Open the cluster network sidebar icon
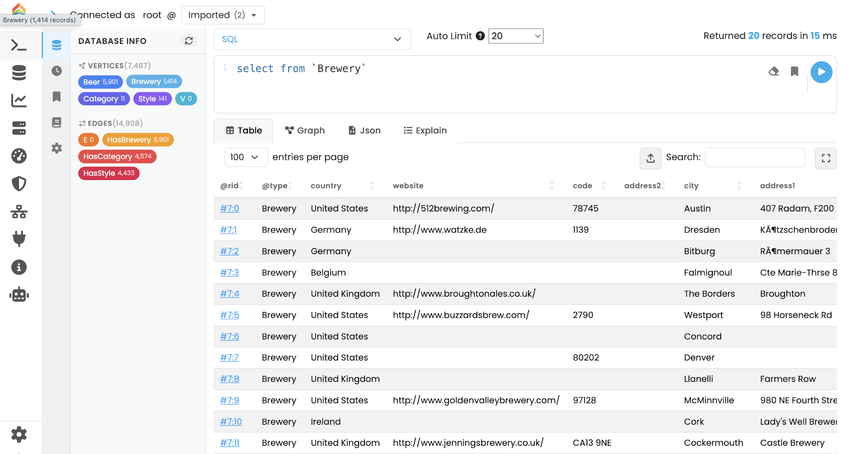 (x=19, y=212)
